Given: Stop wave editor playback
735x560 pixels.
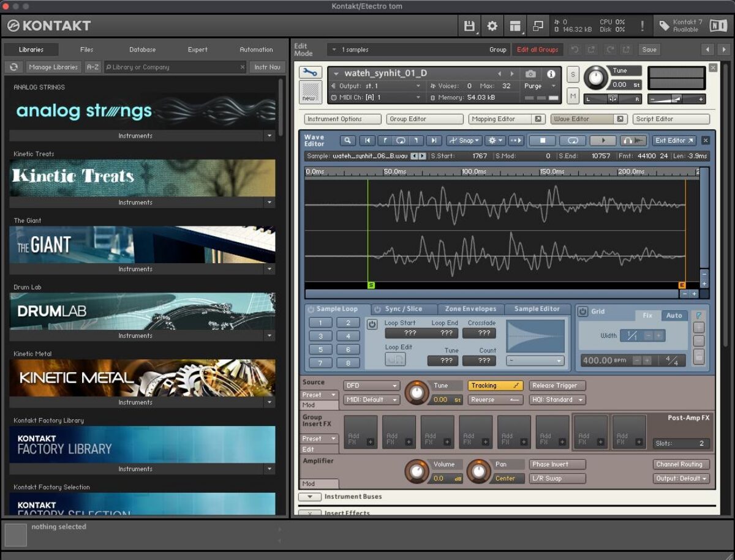Looking at the screenshot, I should [x=543, y=140].
